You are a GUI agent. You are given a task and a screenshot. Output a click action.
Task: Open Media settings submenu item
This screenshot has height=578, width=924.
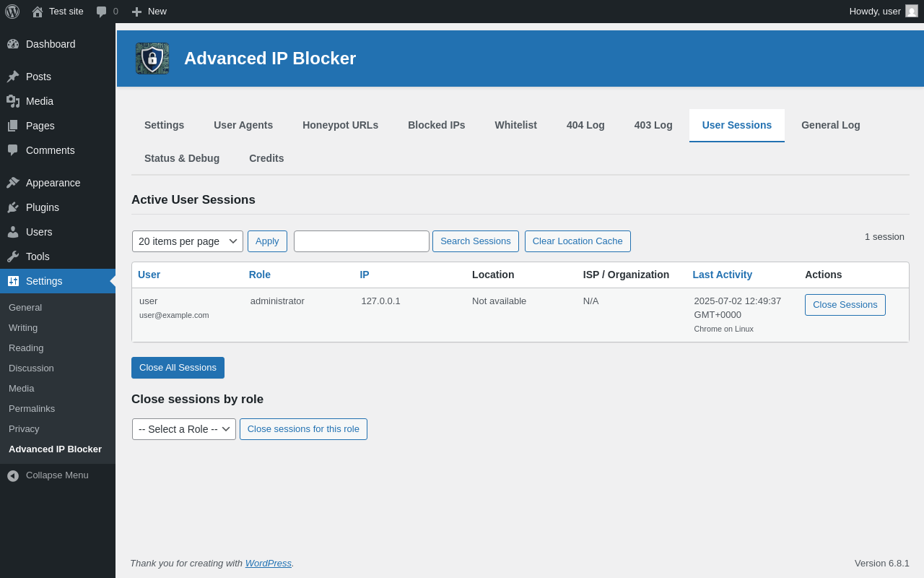pyautogui.click(x=21, y=388)
